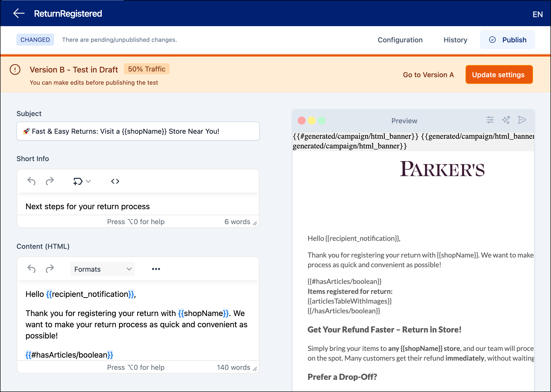Expand the placeholder insert chevron
The image size is (551, 392).
pyautogui.click(x=88, y=181)
